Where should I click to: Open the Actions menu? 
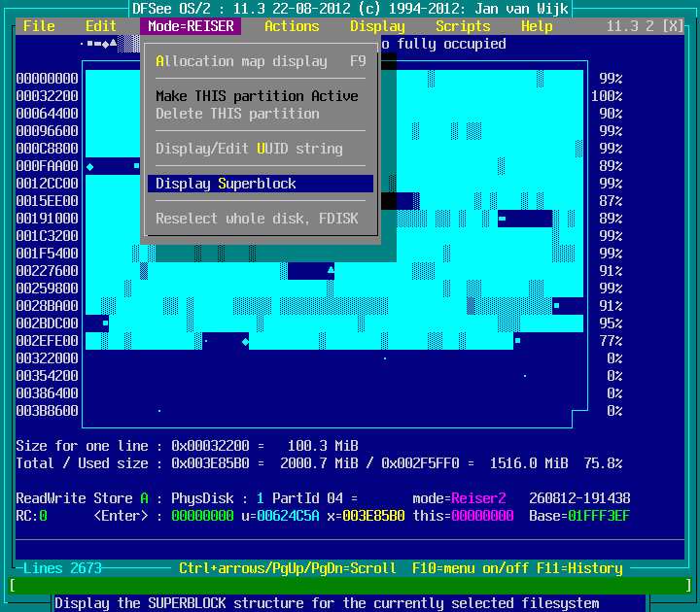click(x=292, y=26)
